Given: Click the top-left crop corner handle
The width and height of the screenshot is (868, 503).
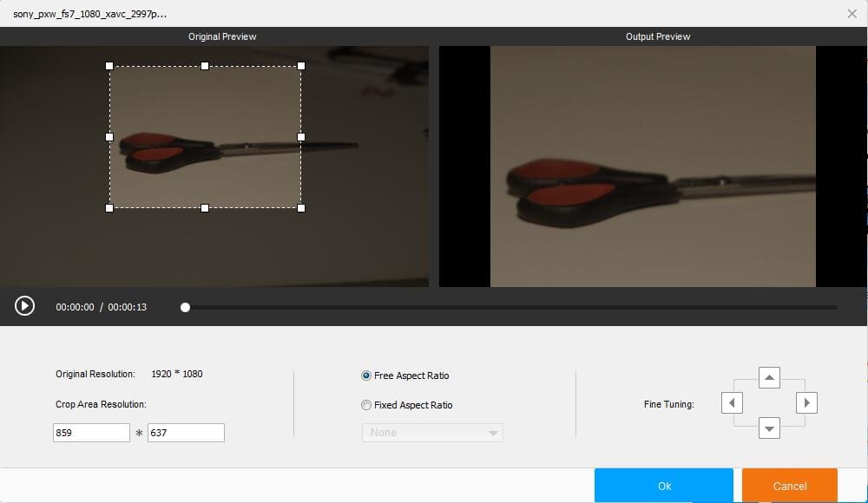Looking at the screenshot, I should pos(109,66).
